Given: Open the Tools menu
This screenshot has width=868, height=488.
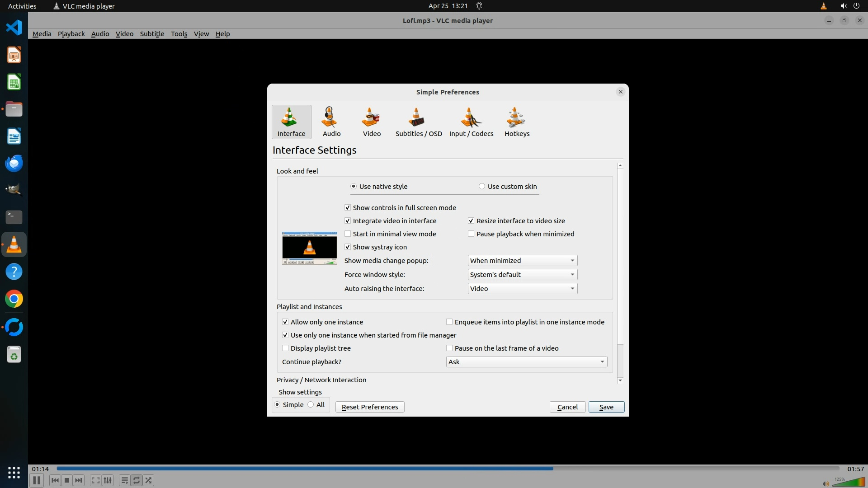Looking at the screenshot, I should point(179,34).
